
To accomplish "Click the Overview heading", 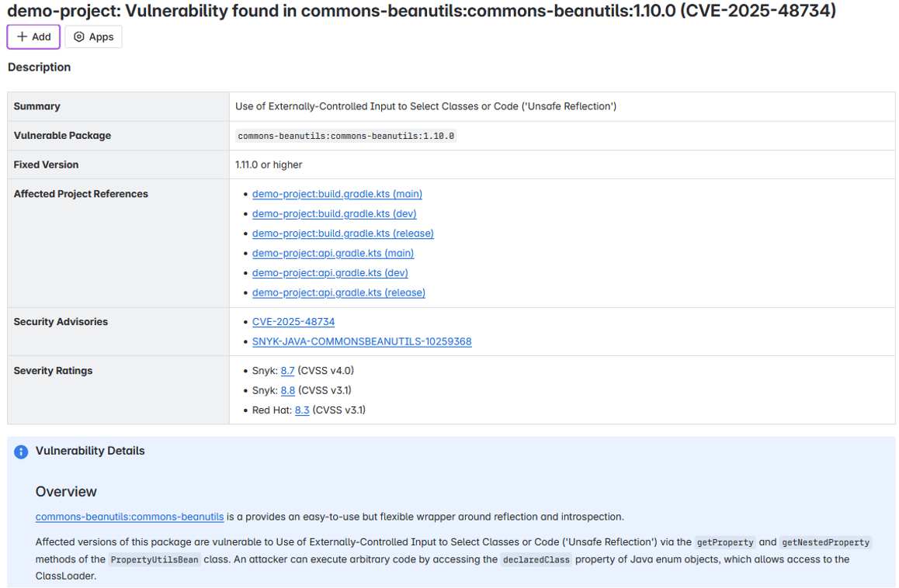I will [x=66, y=492].
